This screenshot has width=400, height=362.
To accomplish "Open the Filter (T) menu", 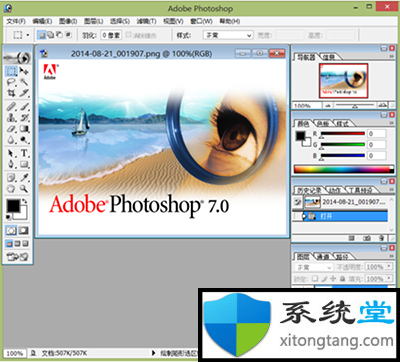I will click(x=146, y=21).
